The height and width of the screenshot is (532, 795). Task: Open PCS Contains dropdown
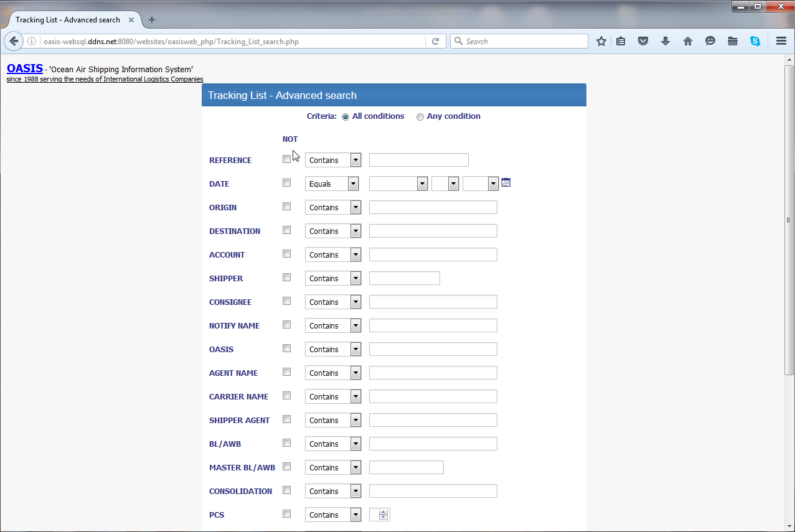click(x=333, y=515)
